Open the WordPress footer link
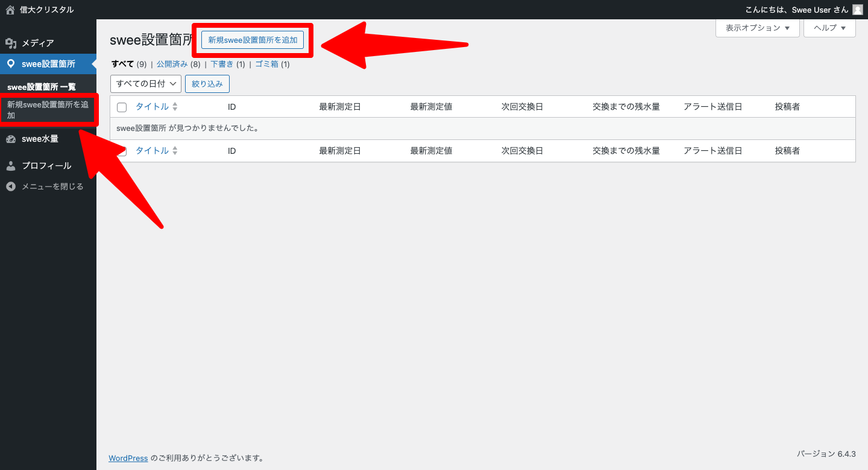This screenshot has height=470, width=868. [x=128, y=459]
